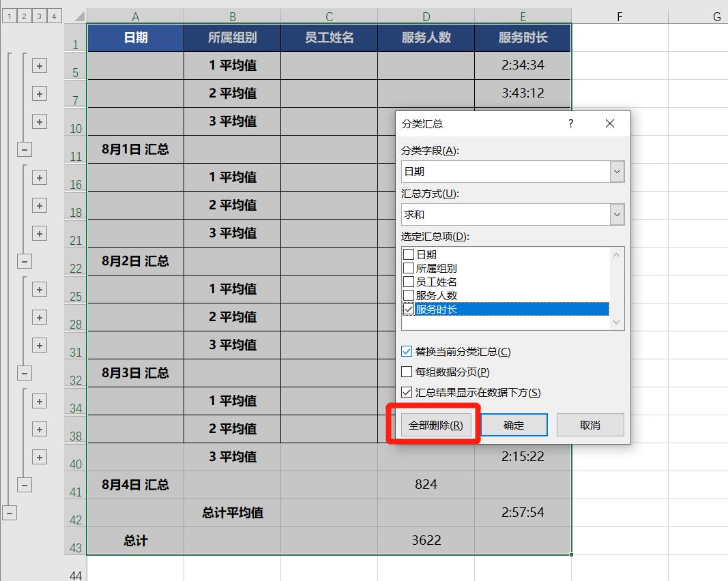Collapse the 8月1日 group minus button
This screenshot has width=728, height=581.
(24, 149)
